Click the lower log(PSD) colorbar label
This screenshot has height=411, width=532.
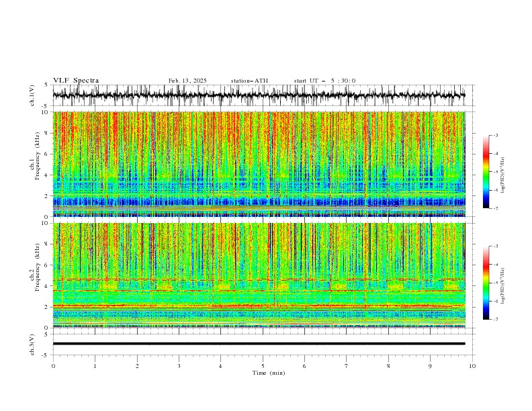pyautogui.click(x=503, y=286)
